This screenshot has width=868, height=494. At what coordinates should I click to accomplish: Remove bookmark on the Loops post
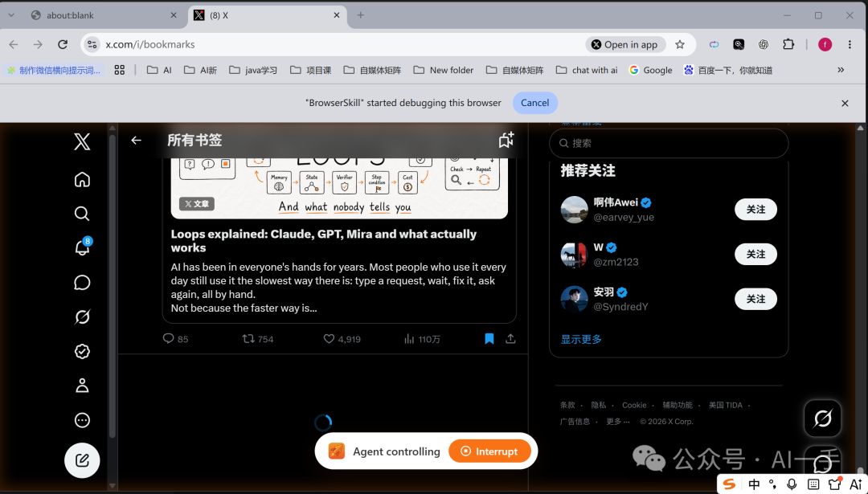[x=489, y=338]
